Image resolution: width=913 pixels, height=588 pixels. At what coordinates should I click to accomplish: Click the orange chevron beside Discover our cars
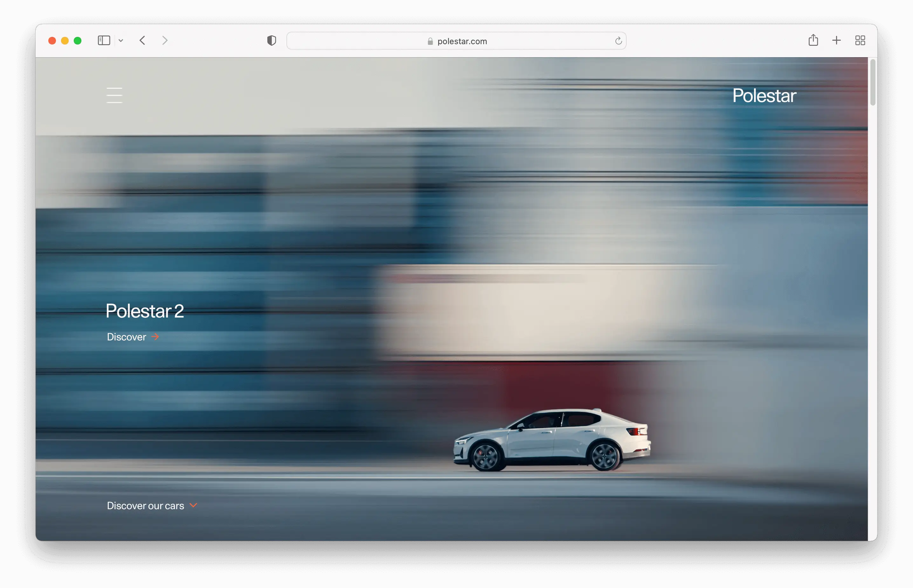(x=194, y=505)
